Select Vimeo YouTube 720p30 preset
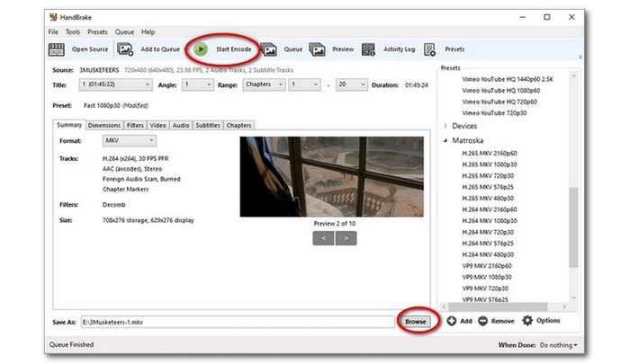630x364 pixels. (494, 113)
